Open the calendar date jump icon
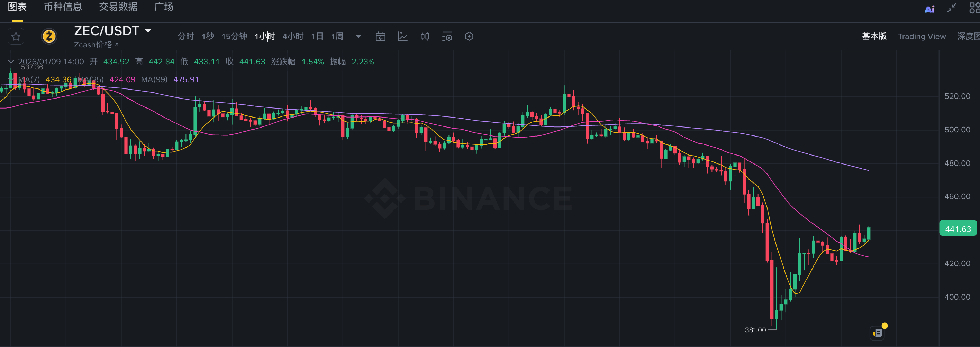Image resolution: width=980 pixels, height=347 pixels. [x=380, y=37]
